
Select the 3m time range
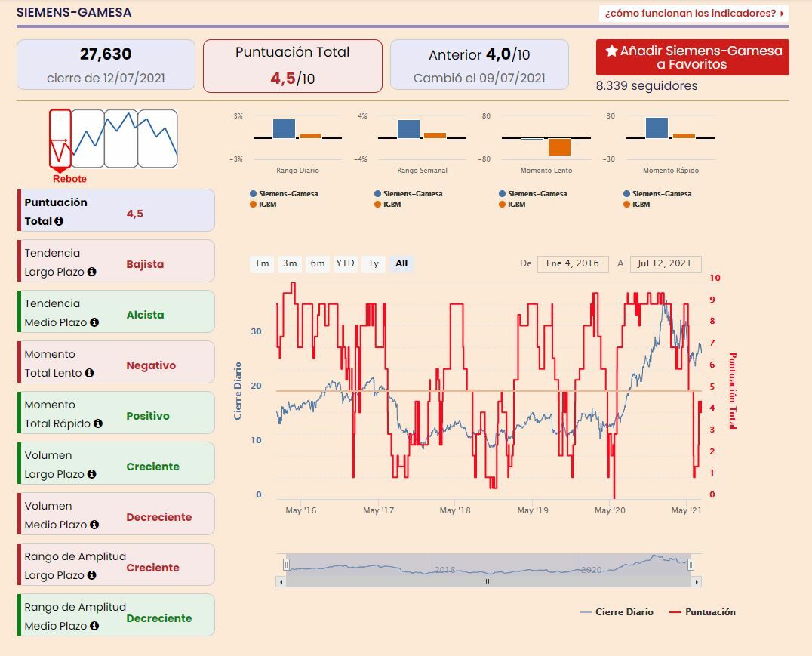[x=290, y=263]
